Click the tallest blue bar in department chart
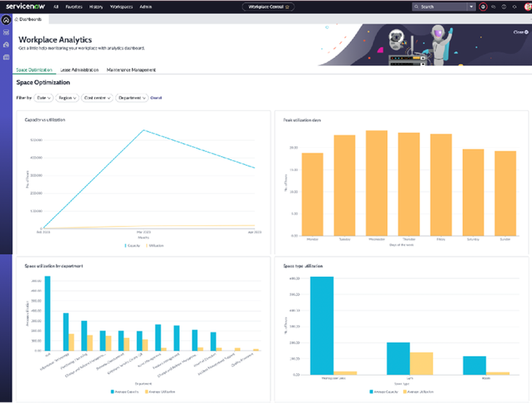 pyautogui.click(x=47, y=314)
